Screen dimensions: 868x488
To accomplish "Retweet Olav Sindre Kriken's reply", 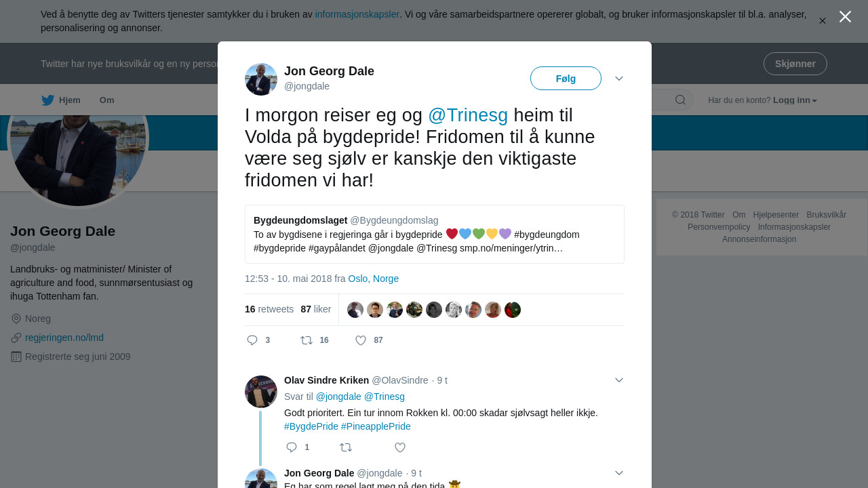I will [346, 447].
